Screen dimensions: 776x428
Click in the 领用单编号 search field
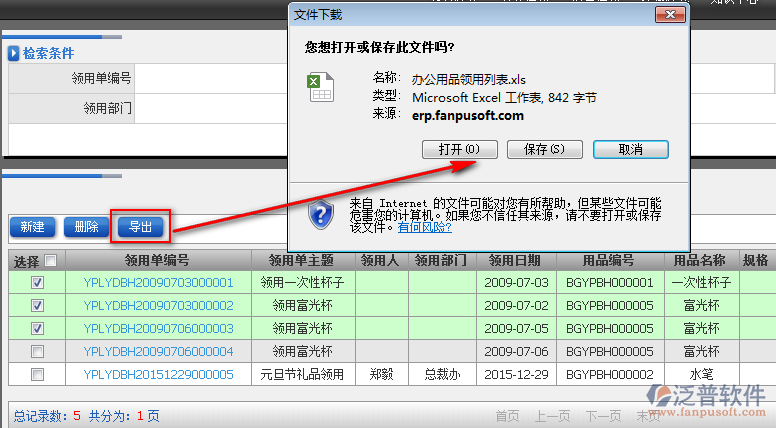coord(211,78)
